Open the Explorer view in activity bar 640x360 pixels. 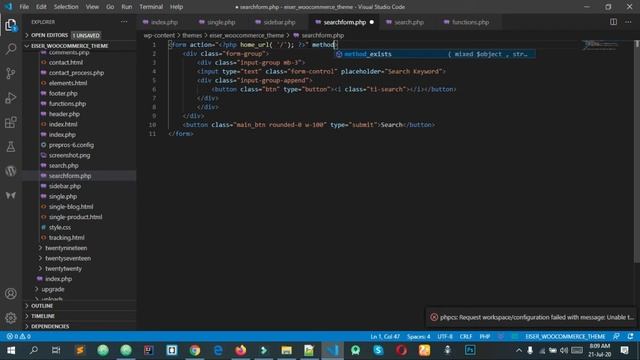[x=11, y=25]
